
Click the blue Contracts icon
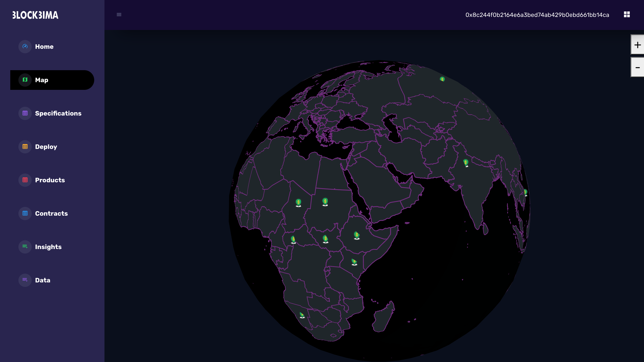click(25, 213)
